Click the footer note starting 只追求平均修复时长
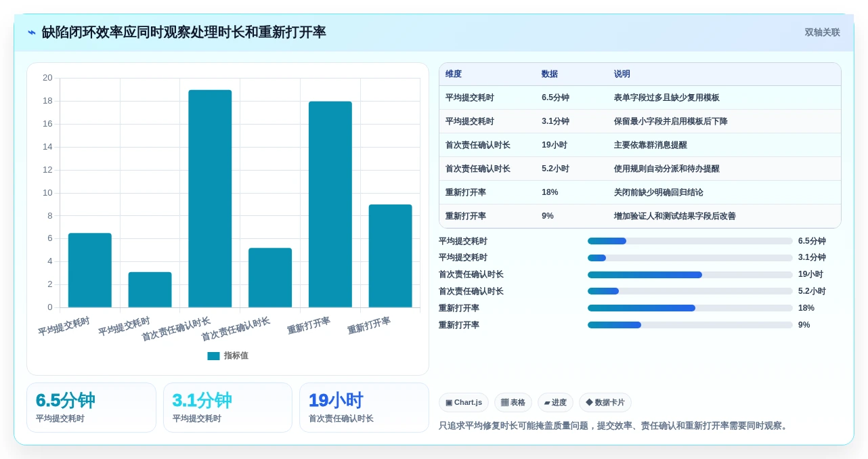 tap(615, 426)
